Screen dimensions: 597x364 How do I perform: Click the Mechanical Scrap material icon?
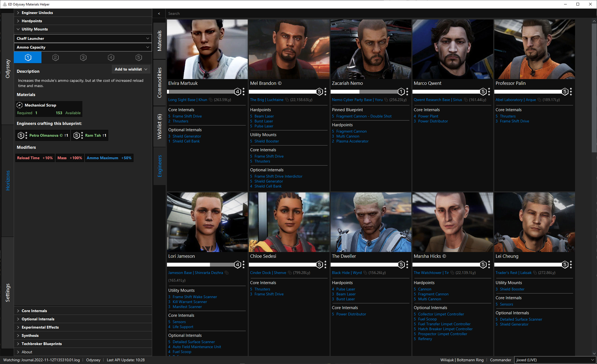[x=20, y=105]
